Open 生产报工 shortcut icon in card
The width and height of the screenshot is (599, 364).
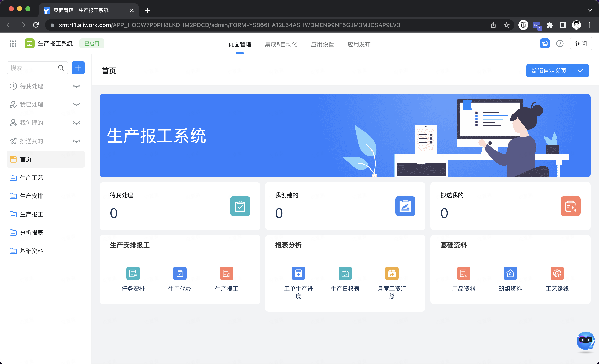[x=226, y=273]
